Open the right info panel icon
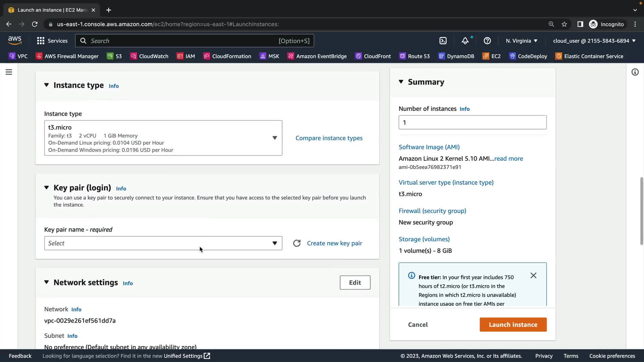 635,72
